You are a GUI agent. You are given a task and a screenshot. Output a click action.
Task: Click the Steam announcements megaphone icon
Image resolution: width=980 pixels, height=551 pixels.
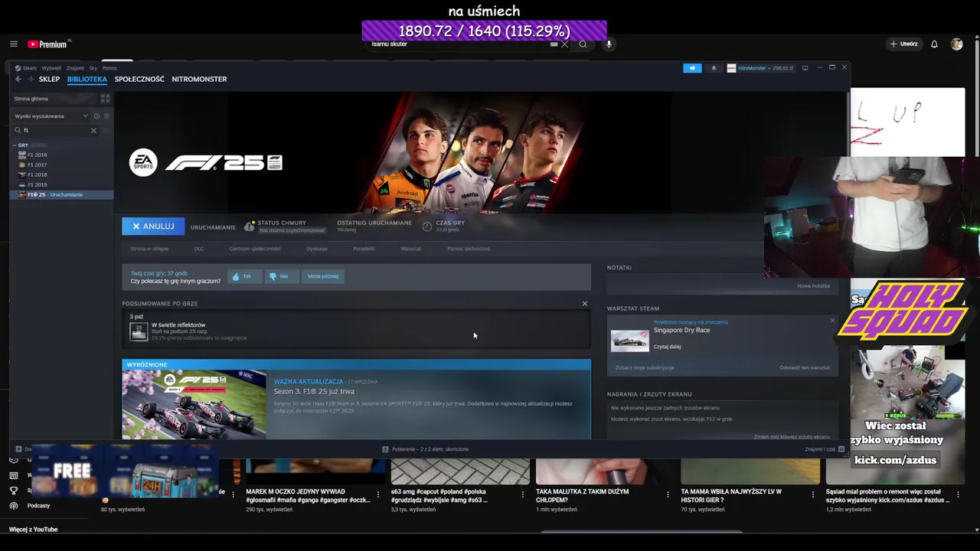click(692, 68)
